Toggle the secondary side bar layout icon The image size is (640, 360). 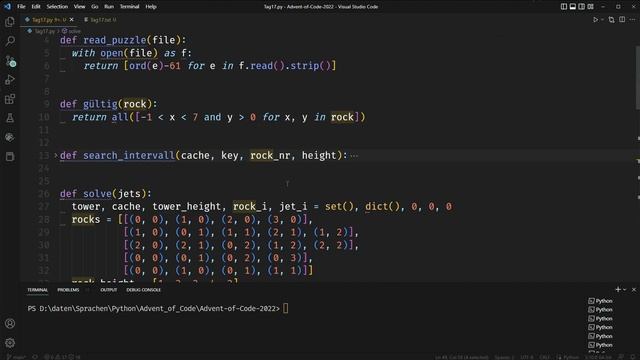[x=582, y=7]
